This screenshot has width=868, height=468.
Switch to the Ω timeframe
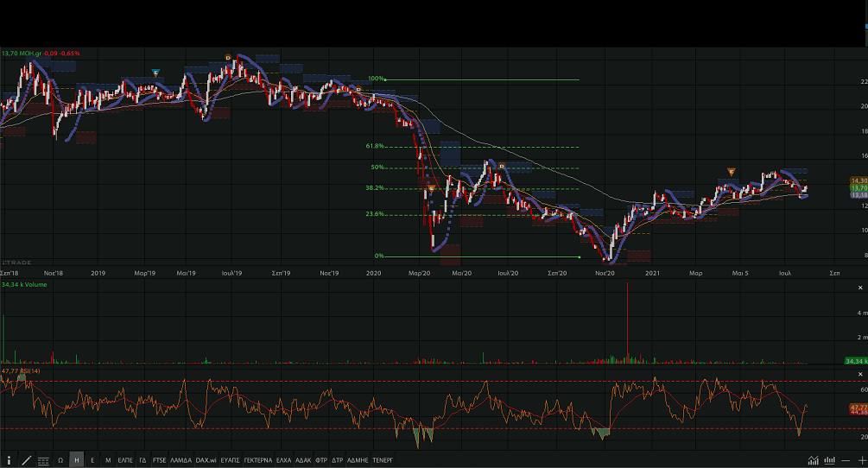[60, 461]
